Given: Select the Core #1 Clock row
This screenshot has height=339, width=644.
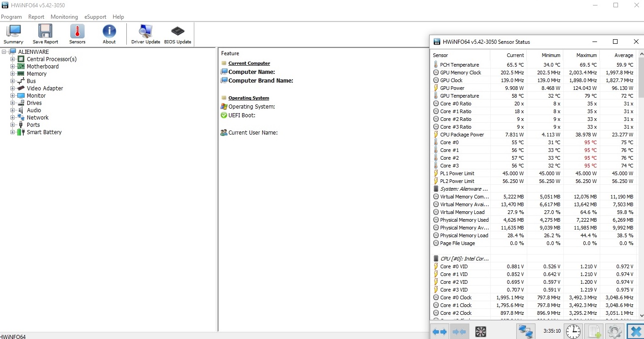Looking at the screenshot, I should (533, 305).
